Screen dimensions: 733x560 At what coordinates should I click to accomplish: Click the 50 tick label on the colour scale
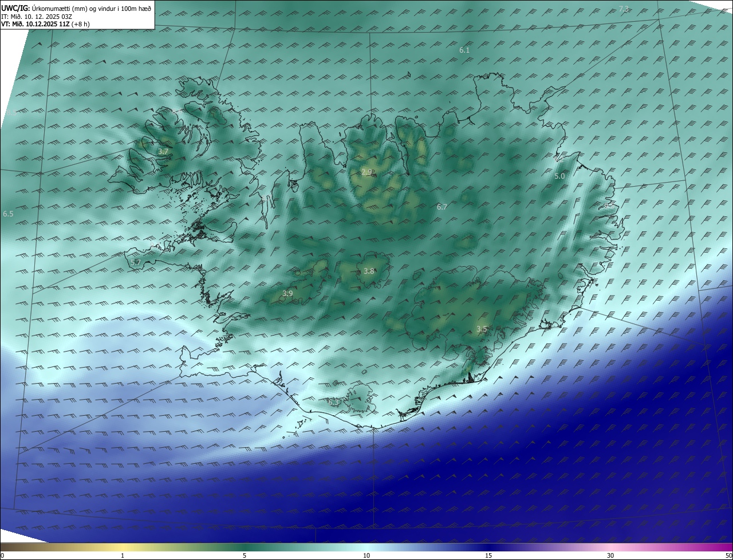[728, 555]
